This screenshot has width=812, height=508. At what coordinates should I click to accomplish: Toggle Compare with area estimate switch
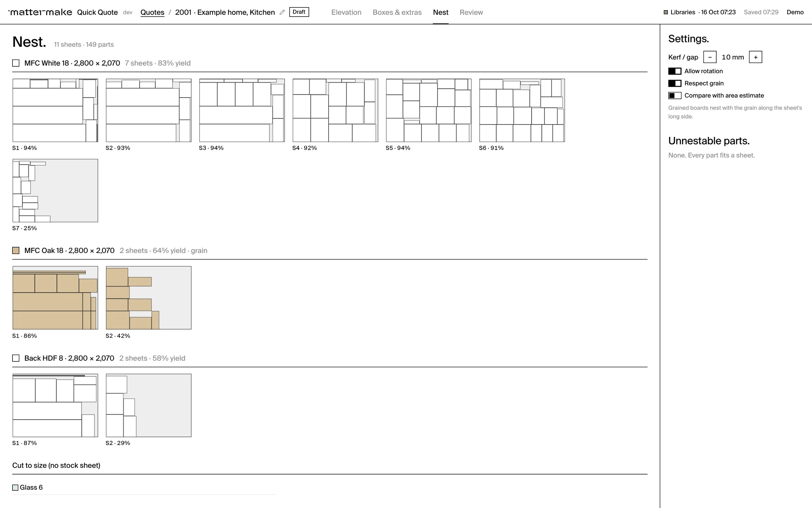point(675,96)
